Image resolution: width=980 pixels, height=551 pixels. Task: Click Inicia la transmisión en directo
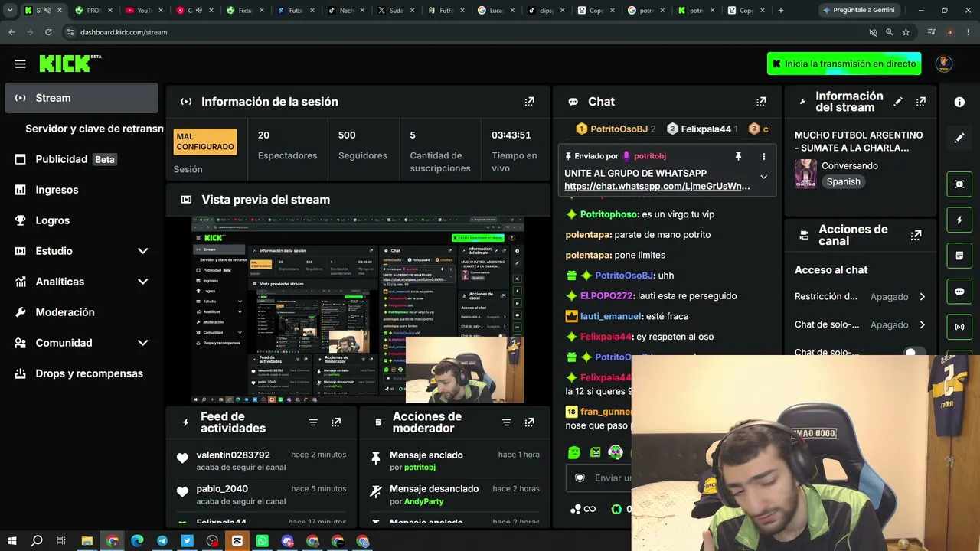tap(844, 64)
